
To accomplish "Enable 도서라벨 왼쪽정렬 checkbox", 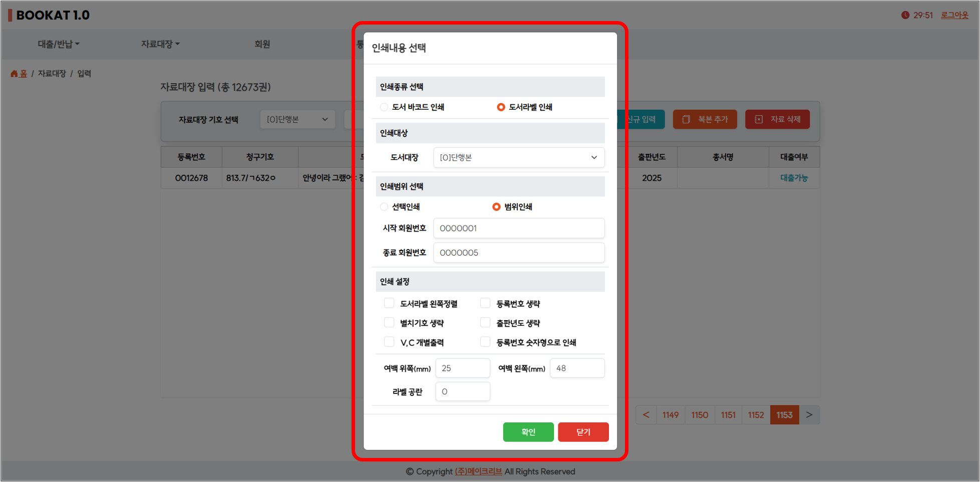I will 389,303.
